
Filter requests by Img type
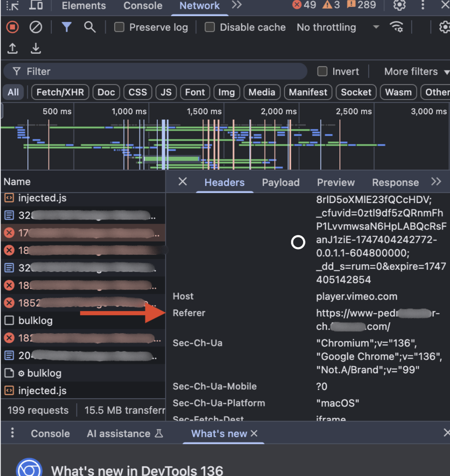226,92
